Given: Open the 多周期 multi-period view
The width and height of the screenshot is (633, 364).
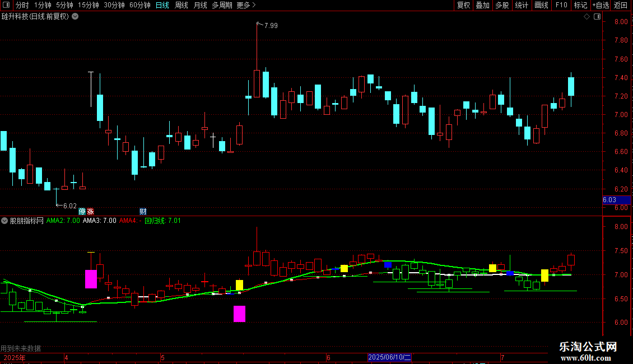Looking at the screenshot, I should point(222,5).
